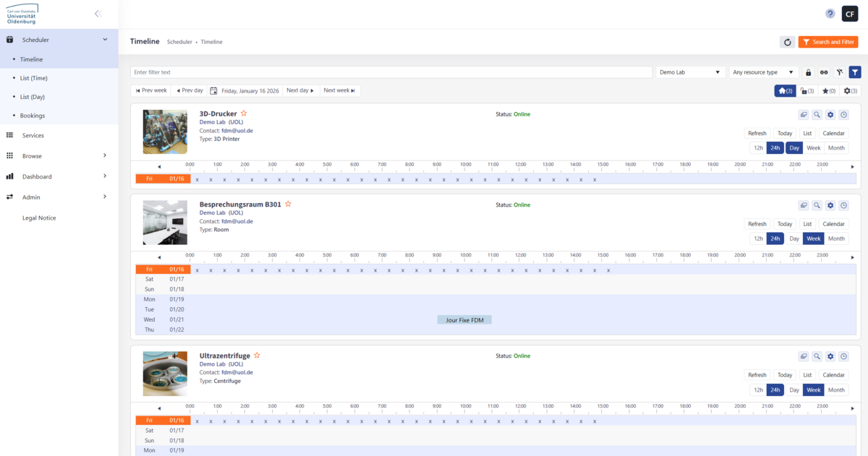This screenshot has width=868, height=456.
Task: Collapse the left sidebar with double chevron
Action: coord(98,14)
